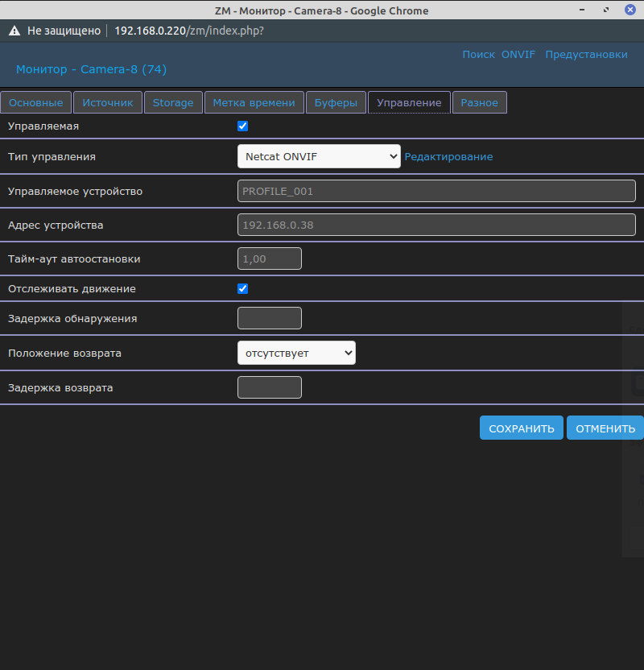Switch to the Основные tab
This screenshot has height=670, width=644.
click(x=36, y=102)
